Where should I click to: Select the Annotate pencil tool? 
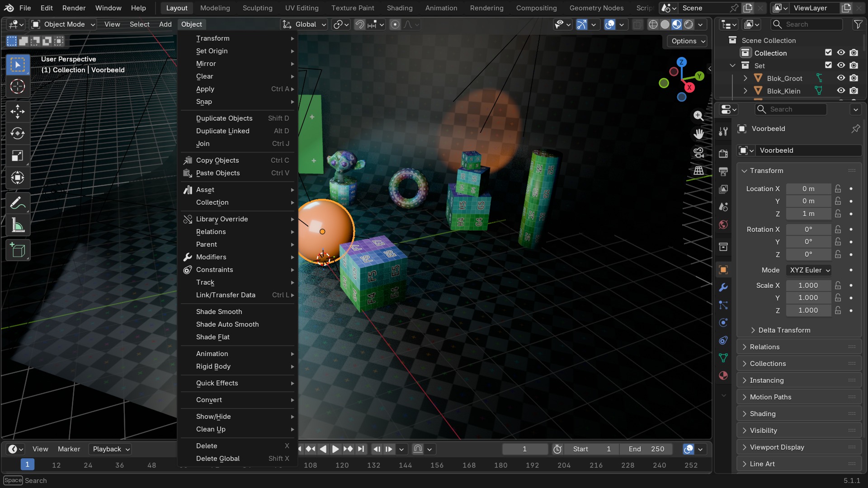18,203
